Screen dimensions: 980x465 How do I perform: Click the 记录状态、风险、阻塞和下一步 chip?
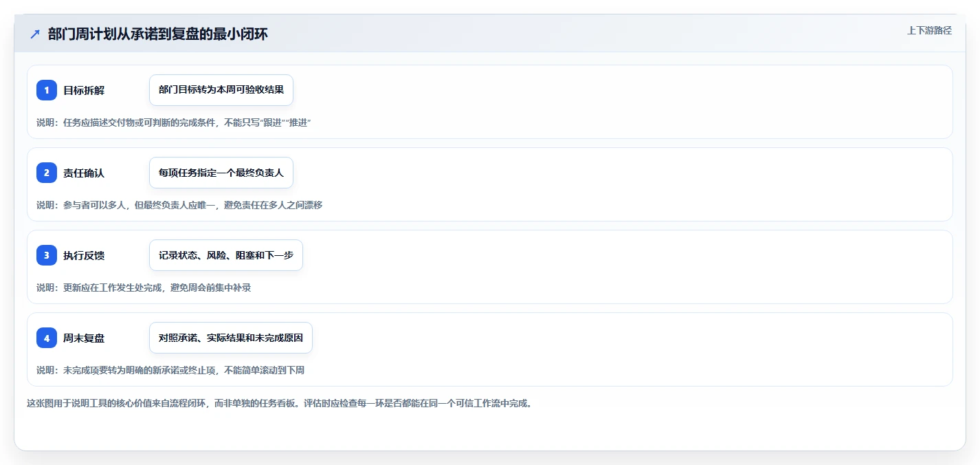pos(226,255)
